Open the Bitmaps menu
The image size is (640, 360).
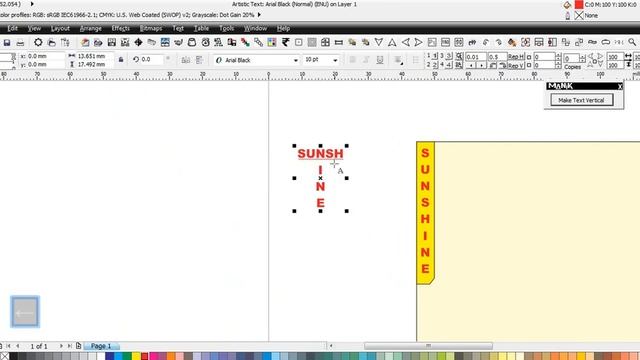[151, 28]
